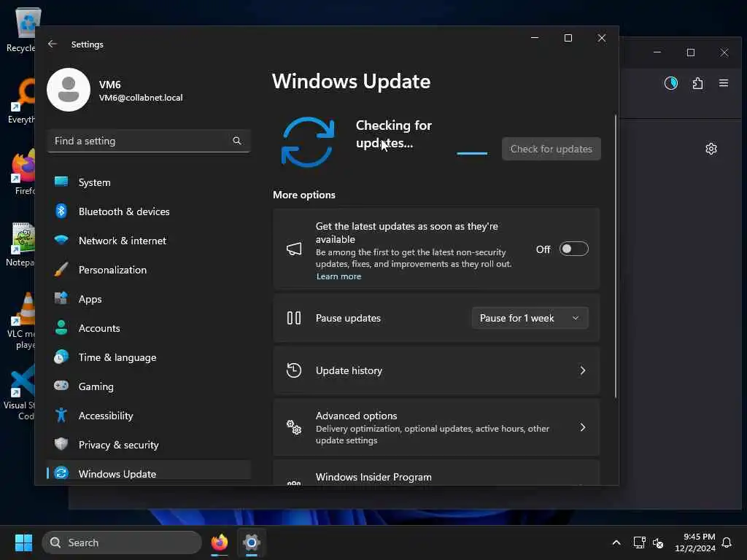Screen dimensions: 747x560
Task: Open the Windows Start button
Action: pos(23,542)
